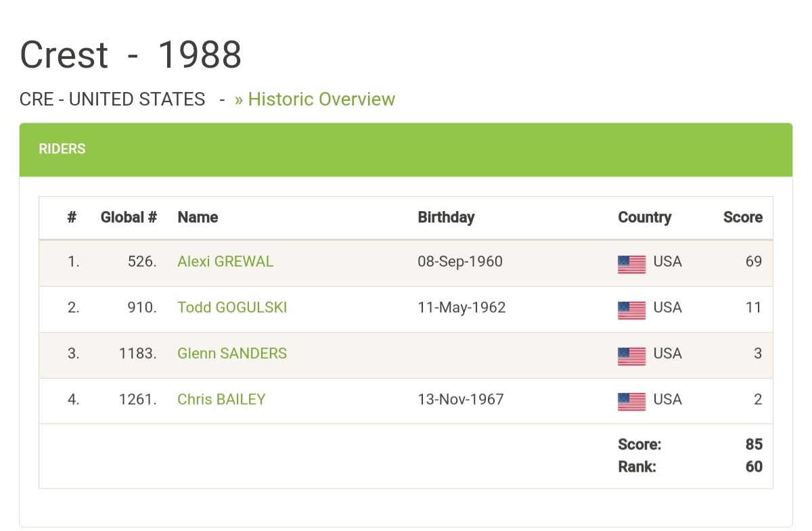Open Alexi GREWAL rider profile
The image size is (812, 531).
225,262
